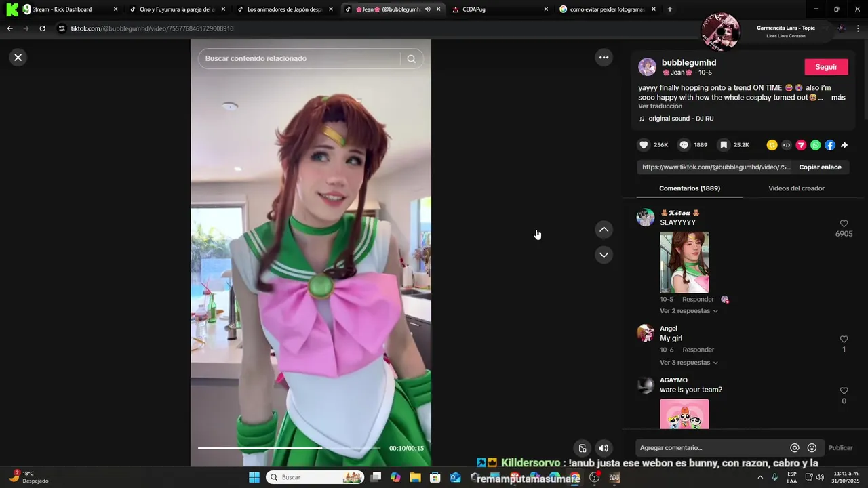Expand Ver 3 respuestas under Angel
Image resolution: width=868 pixels, height=488 pixels.
(688, 363)
